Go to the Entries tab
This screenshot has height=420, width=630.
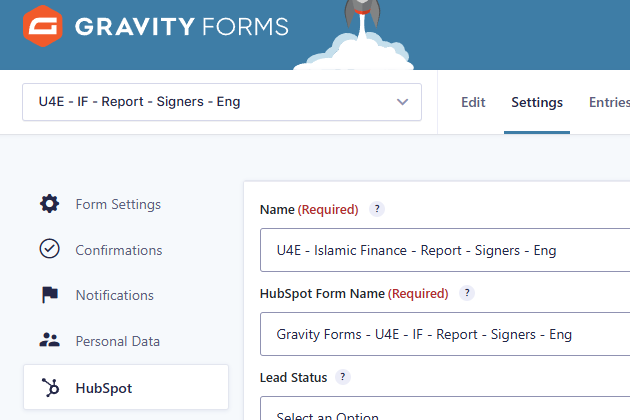pos(609,102)
